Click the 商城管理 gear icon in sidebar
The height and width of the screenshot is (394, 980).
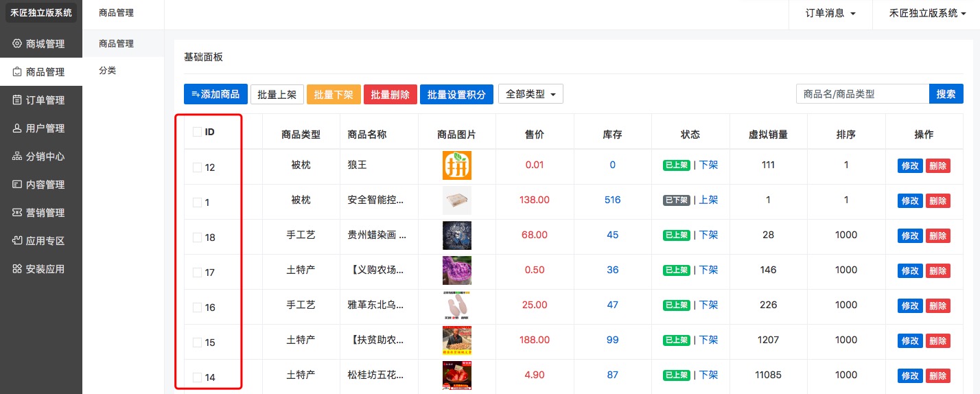coord(17,44)
